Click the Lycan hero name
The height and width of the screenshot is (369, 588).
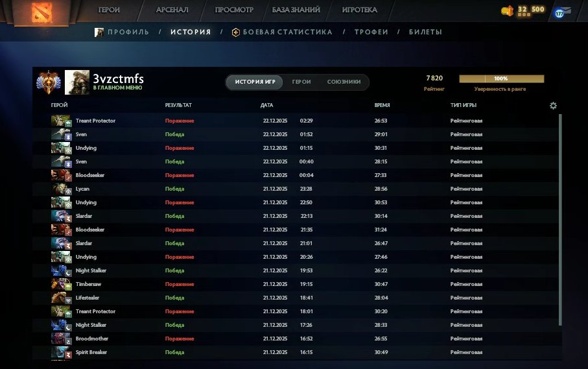82,189
